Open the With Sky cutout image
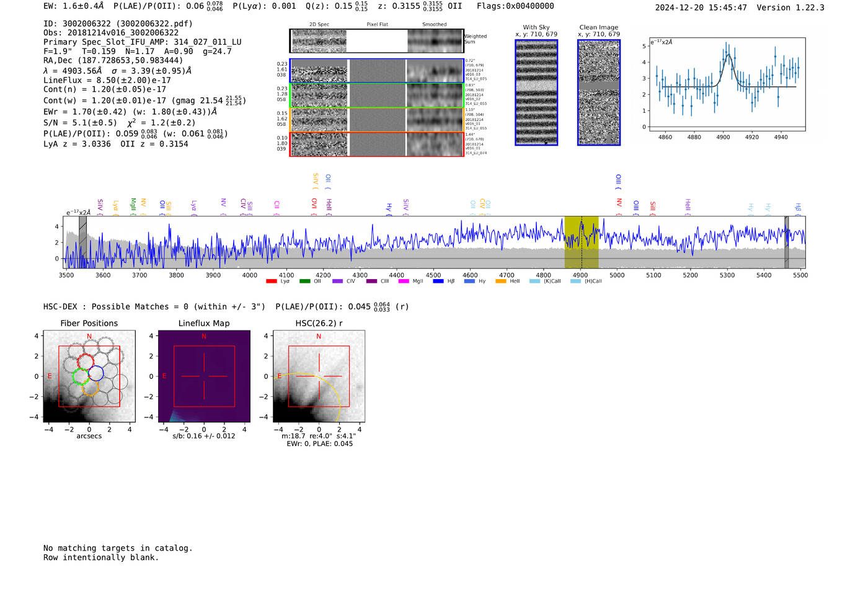This screenshot has width=868, height=591. [x=536, y=92]
